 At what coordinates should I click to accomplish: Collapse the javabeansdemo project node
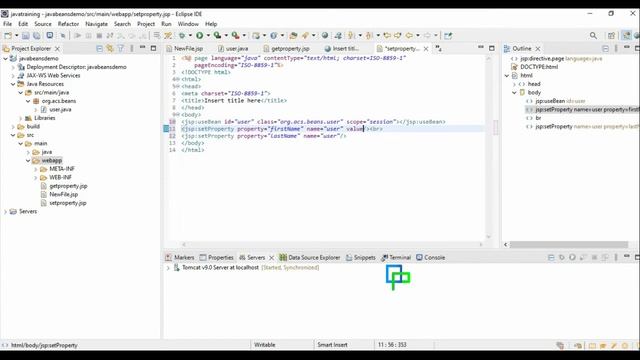(x=5, y=59)
